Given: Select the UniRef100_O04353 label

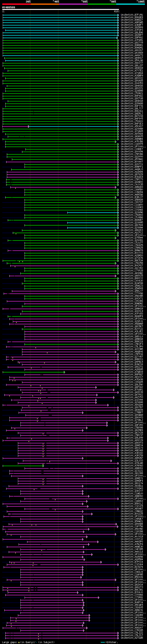Looking at the screenshot, I should [132, 83].
